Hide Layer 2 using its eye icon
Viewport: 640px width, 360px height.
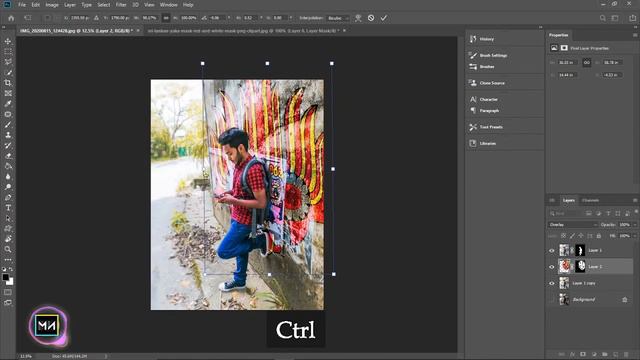pos(552,267)
